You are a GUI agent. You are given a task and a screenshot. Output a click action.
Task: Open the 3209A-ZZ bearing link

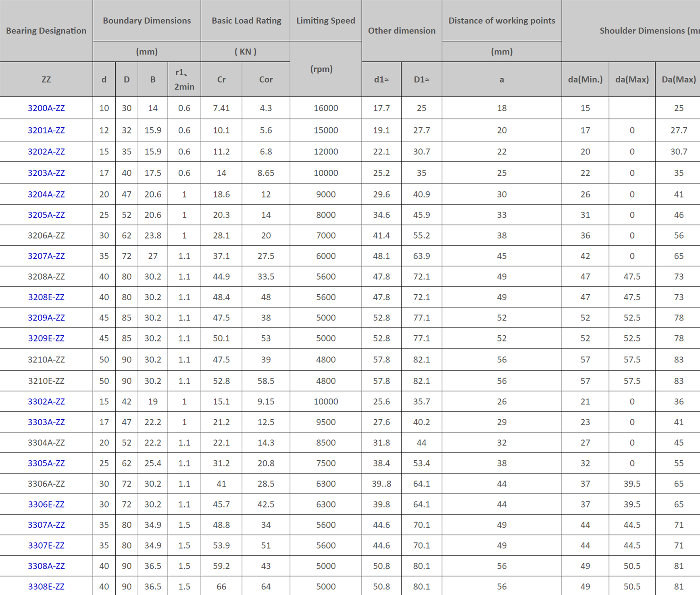pyautogui.click(x=46, y=318)
